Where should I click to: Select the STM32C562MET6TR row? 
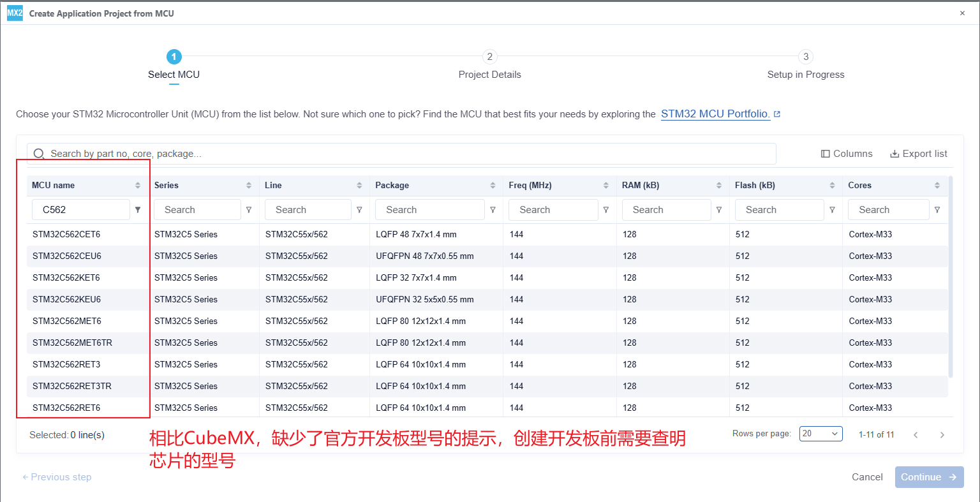(487, 343)
